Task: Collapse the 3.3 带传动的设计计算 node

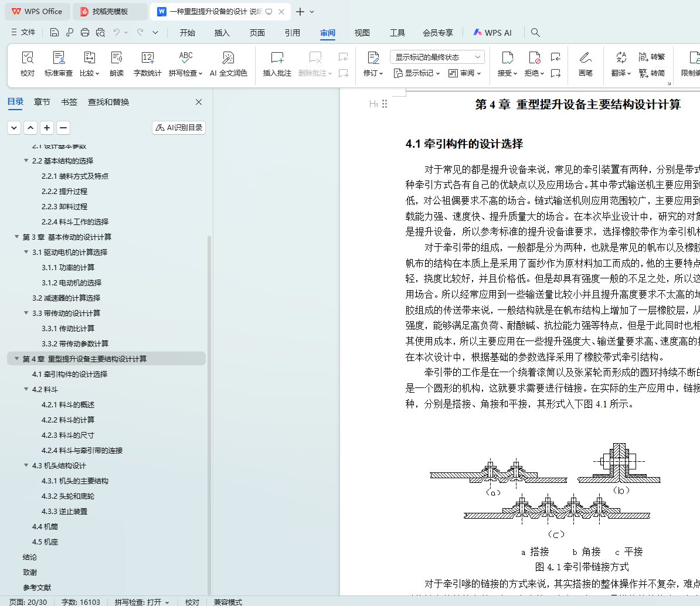Action: [26, 313]
